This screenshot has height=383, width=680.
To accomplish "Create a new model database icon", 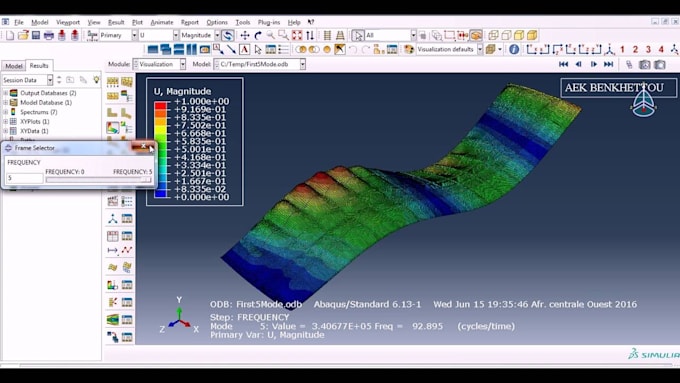I will coord(10,35).
